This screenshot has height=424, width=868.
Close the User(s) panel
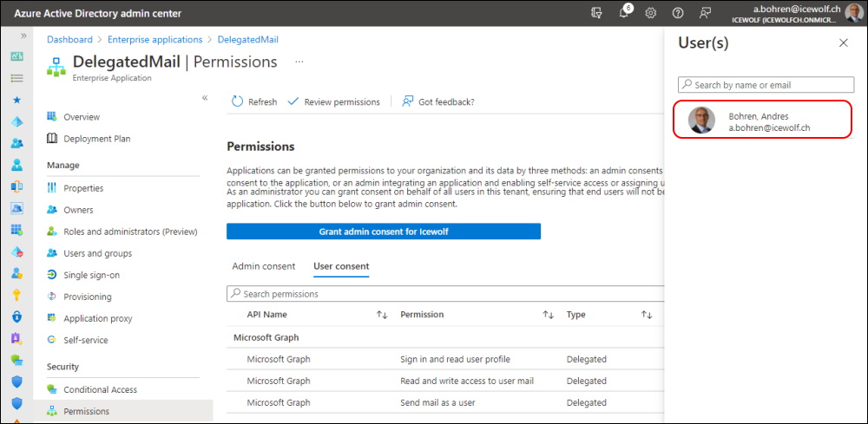(843, 43)
